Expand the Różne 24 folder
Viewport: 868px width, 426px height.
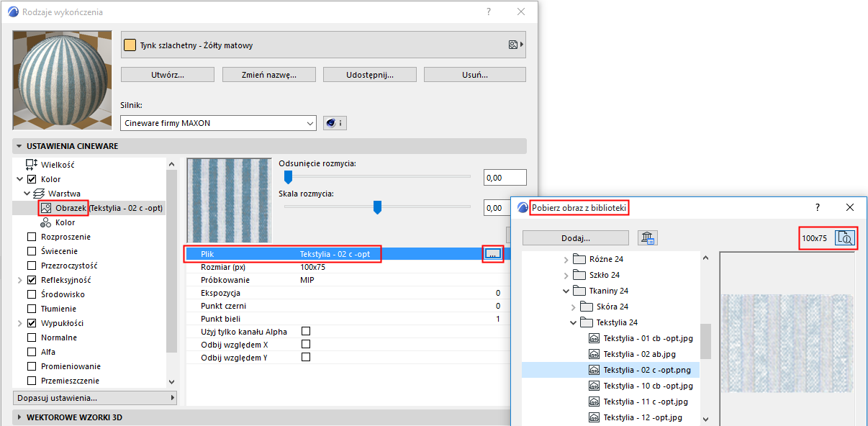tap(566, 259)
